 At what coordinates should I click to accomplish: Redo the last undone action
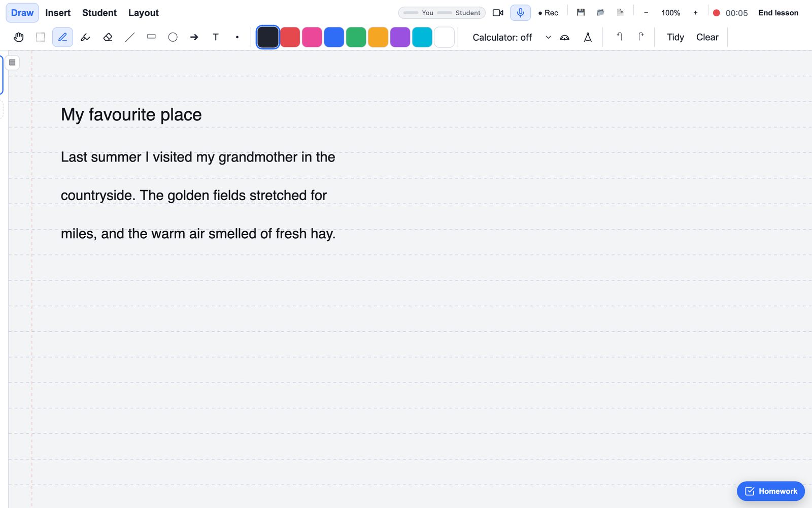641,37
